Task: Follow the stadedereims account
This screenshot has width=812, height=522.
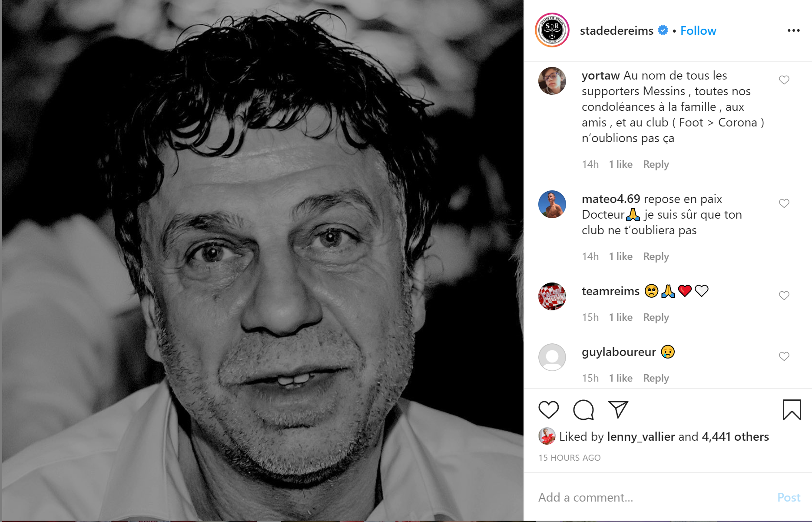Action: [698, 31]
